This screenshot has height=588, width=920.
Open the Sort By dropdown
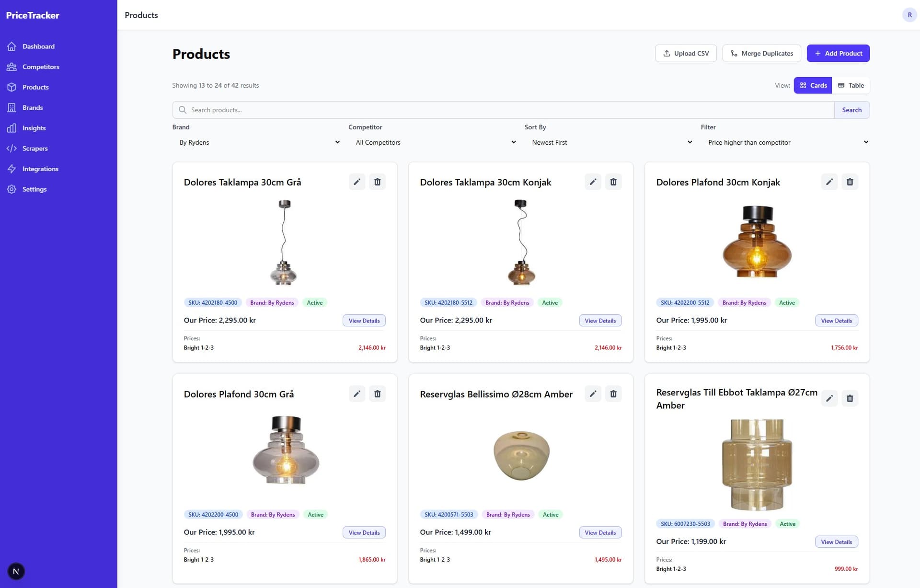click(611, 142)
